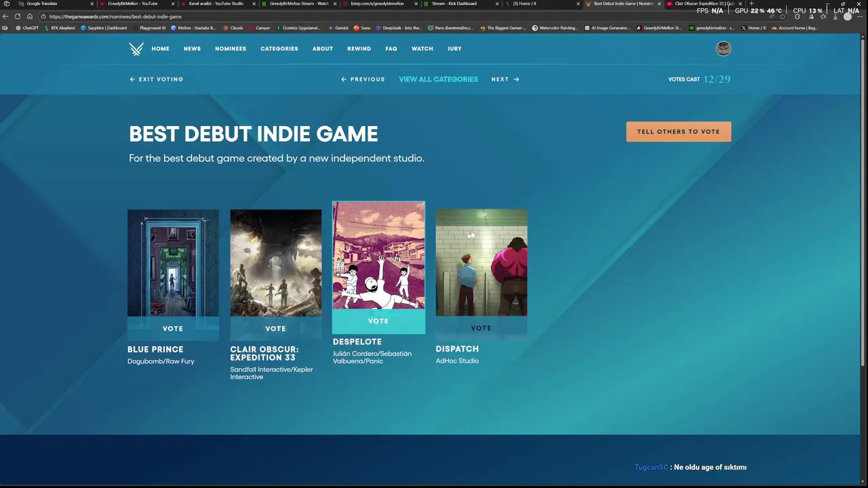Screen dimensions: 868x488
Task: Open the JURY nav menu item
Action: 454,49
